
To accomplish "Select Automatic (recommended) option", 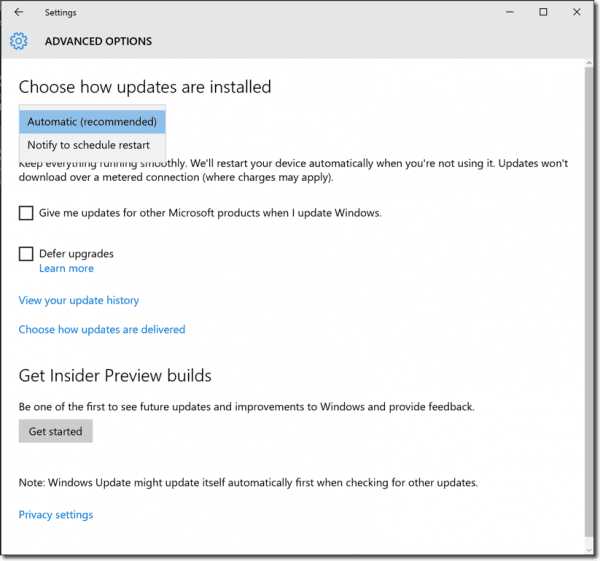I will click(92, 122).
